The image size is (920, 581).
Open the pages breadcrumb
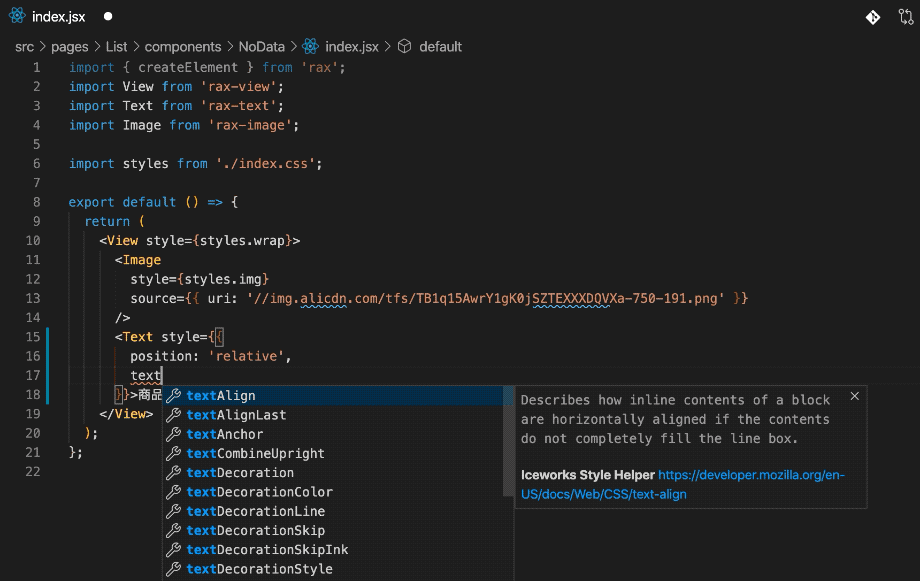70,46
